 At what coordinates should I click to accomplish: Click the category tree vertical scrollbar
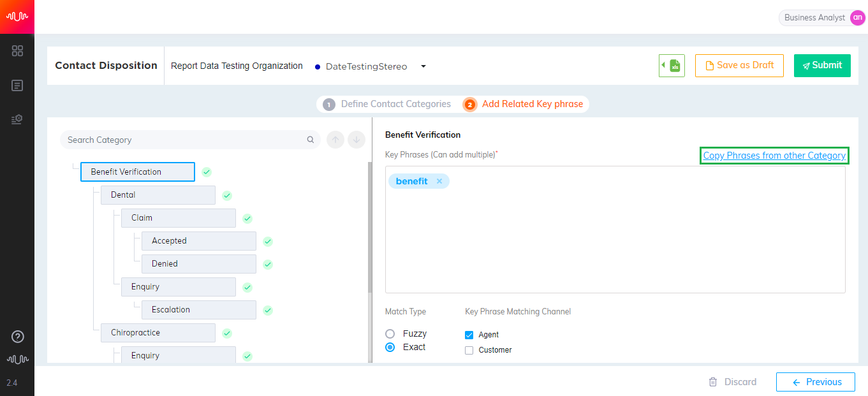(x=370, y=228)
